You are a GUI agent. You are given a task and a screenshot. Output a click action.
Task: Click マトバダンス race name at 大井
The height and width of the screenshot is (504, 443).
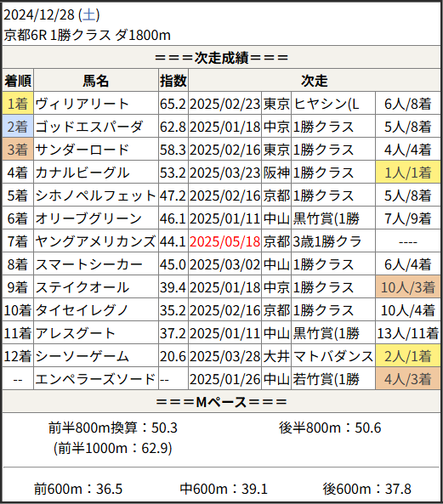point(332,356)
